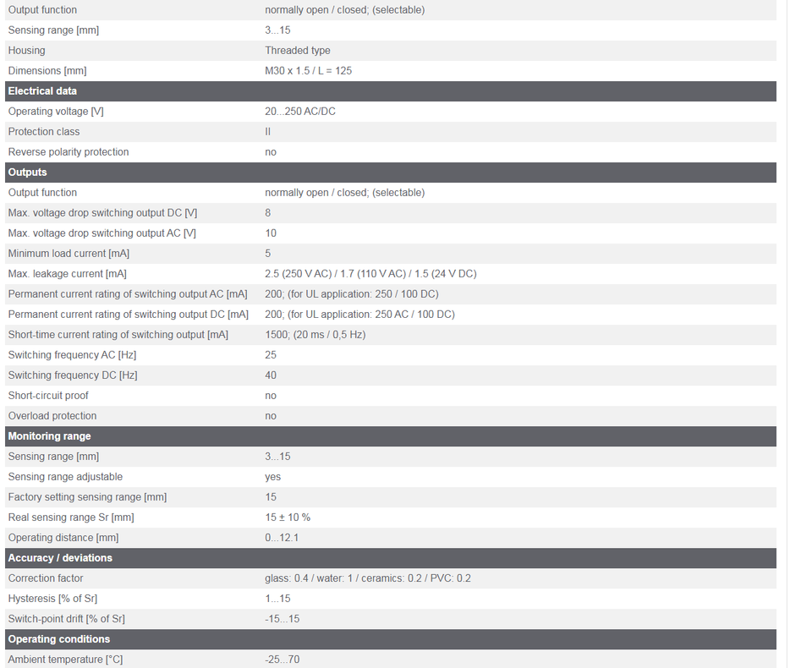Click the Monitoring range section header
Image resolution: width=812 pixels, height=668 pixels.
point(49,436)
